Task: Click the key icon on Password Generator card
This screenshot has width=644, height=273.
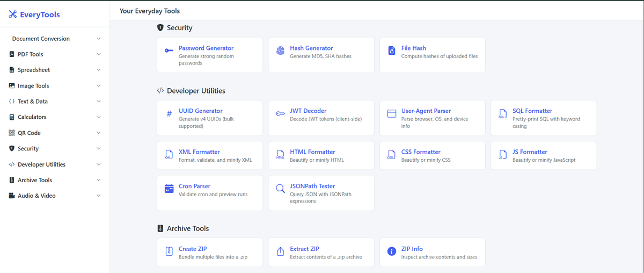Action: 169,51
